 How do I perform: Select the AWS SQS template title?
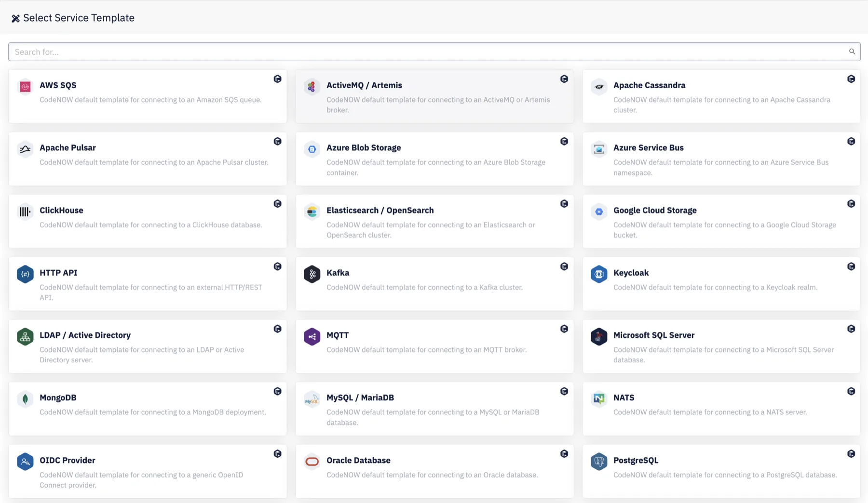point(58,85)
